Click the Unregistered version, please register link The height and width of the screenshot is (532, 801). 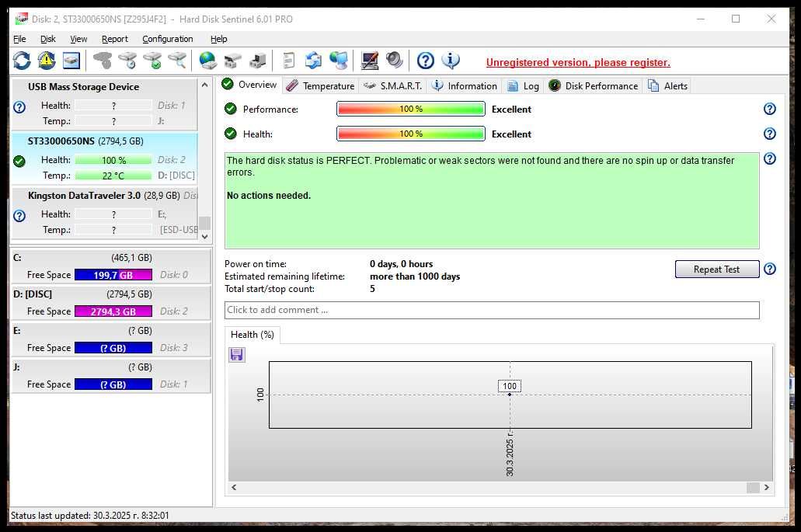(578, 62)
